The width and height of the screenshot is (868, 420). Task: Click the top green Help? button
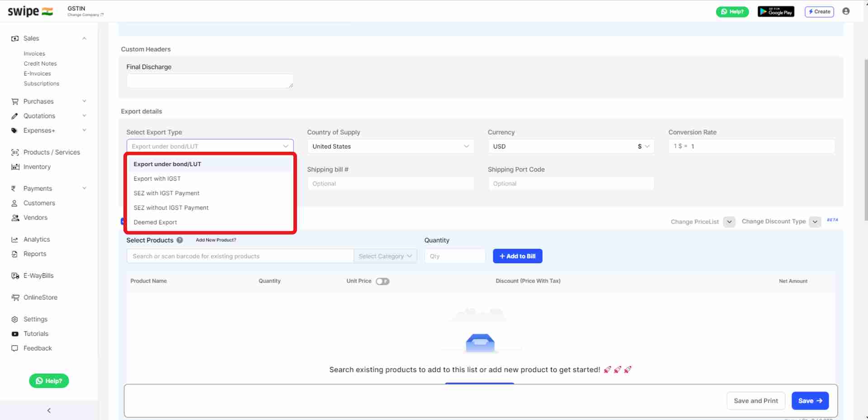pyautogui.click(x=732, y=12)
